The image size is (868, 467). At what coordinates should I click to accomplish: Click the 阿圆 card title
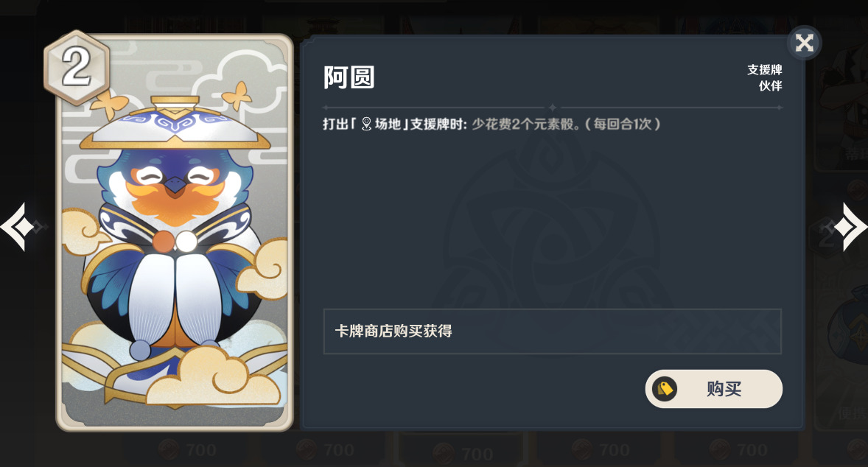[349, 77]
